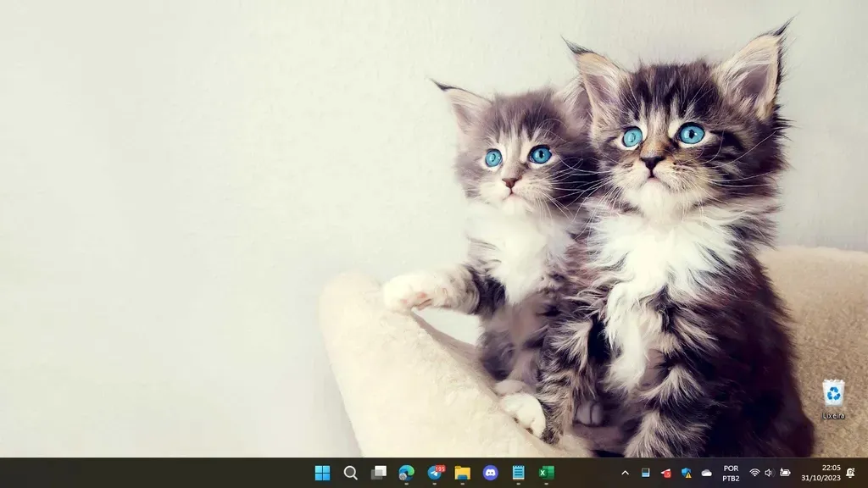Image resolution: width=868 pixels, height=488 pixels.
Task: Click the red tray application icon
Action: click(x=666, y=473)
